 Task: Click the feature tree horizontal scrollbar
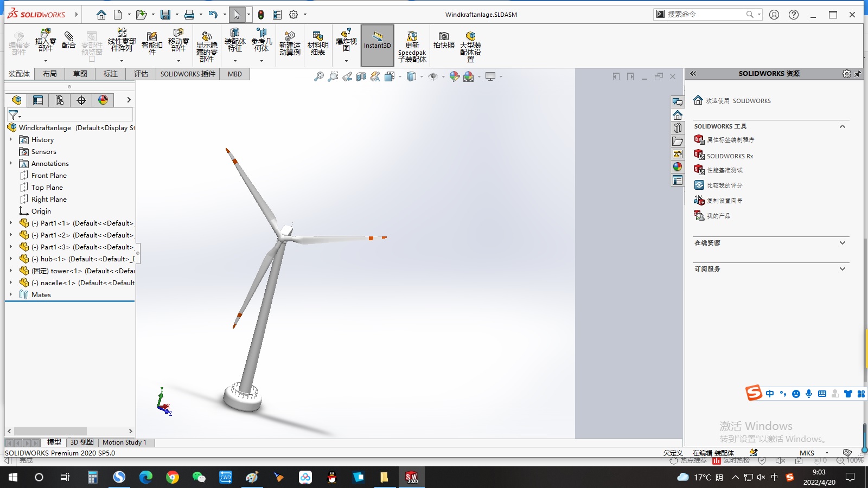pyautogui.click(x=50, y=431)
